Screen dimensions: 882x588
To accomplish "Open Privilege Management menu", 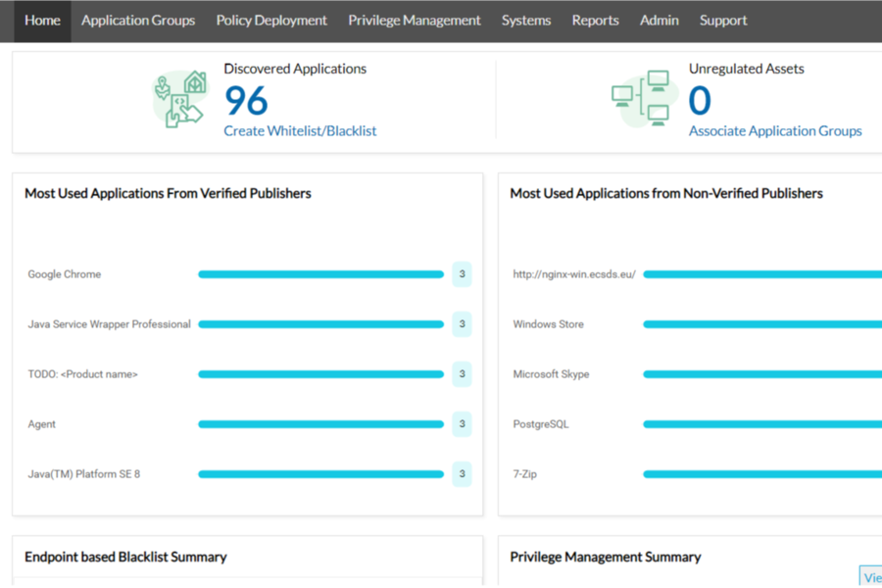I will (x=415, y=21).
